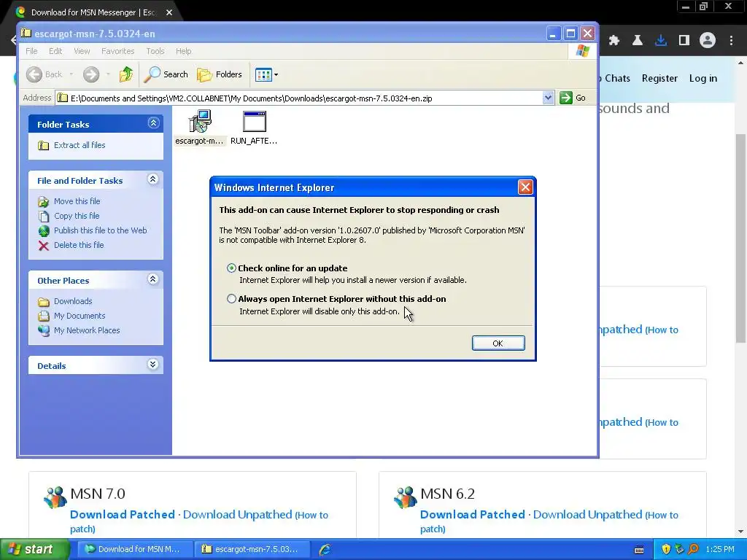Open the View menu
747x560 pixels.
click(x=82, y=51)
